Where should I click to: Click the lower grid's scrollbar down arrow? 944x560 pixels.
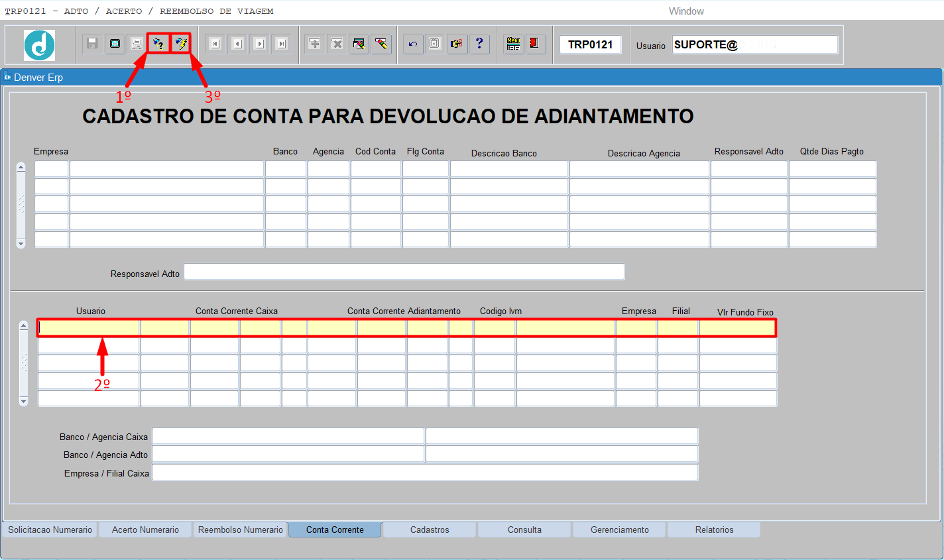(23, 400)
